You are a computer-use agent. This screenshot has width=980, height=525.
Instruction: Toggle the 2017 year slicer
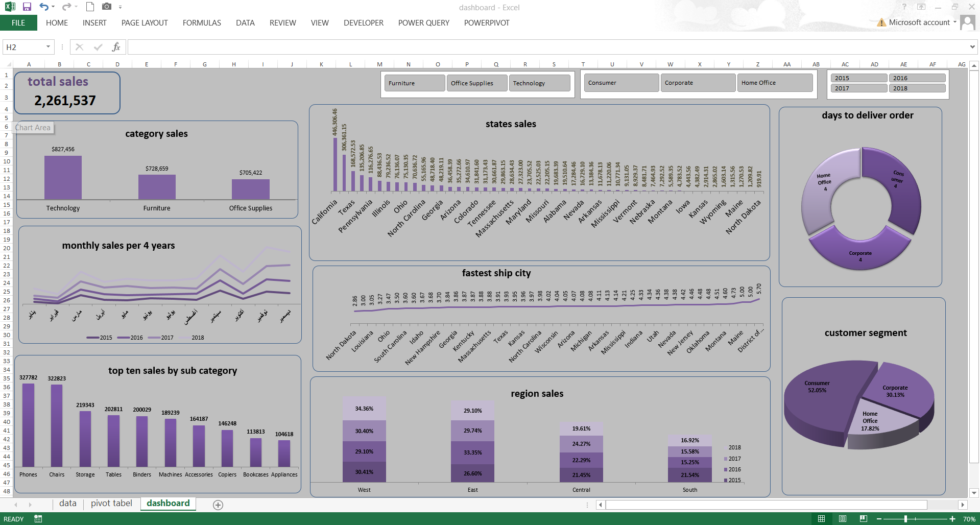pos(858,88)
